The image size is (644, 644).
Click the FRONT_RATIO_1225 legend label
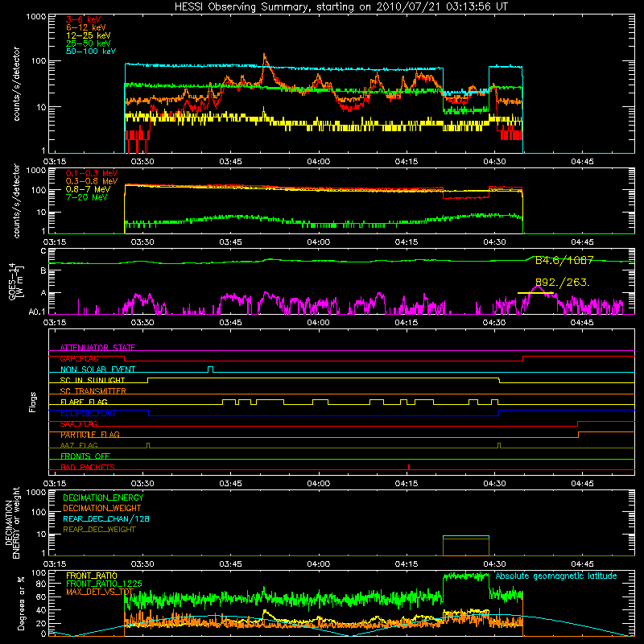click(104, 584)
